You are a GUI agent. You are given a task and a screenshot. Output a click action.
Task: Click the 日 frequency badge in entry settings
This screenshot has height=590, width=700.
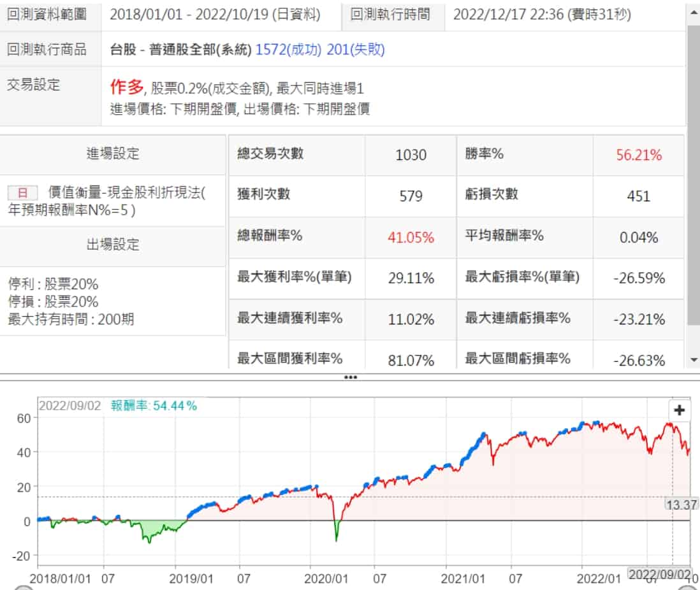tap(23, 193)
